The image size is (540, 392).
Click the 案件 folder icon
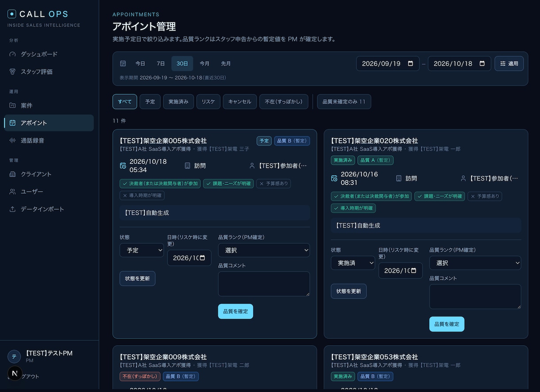(12, 105)
